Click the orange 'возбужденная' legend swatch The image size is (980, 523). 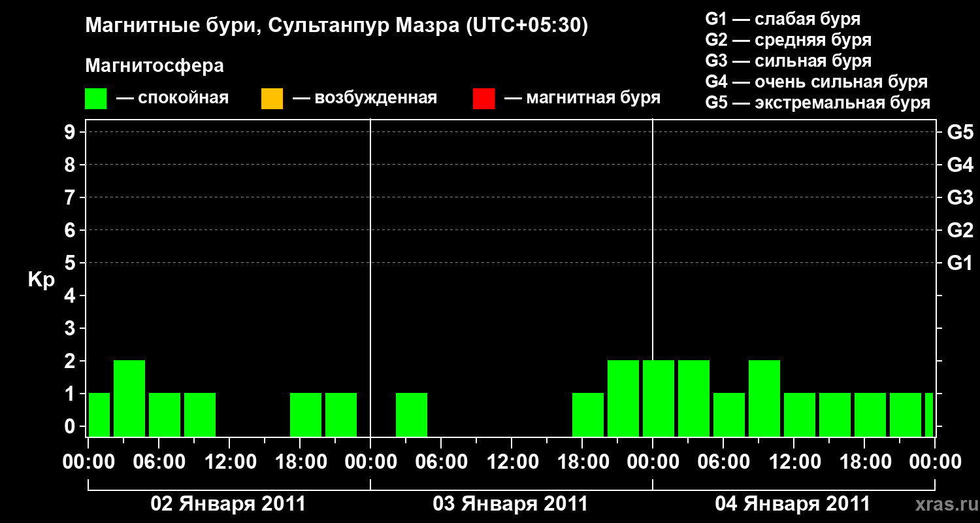click(272, 99)
